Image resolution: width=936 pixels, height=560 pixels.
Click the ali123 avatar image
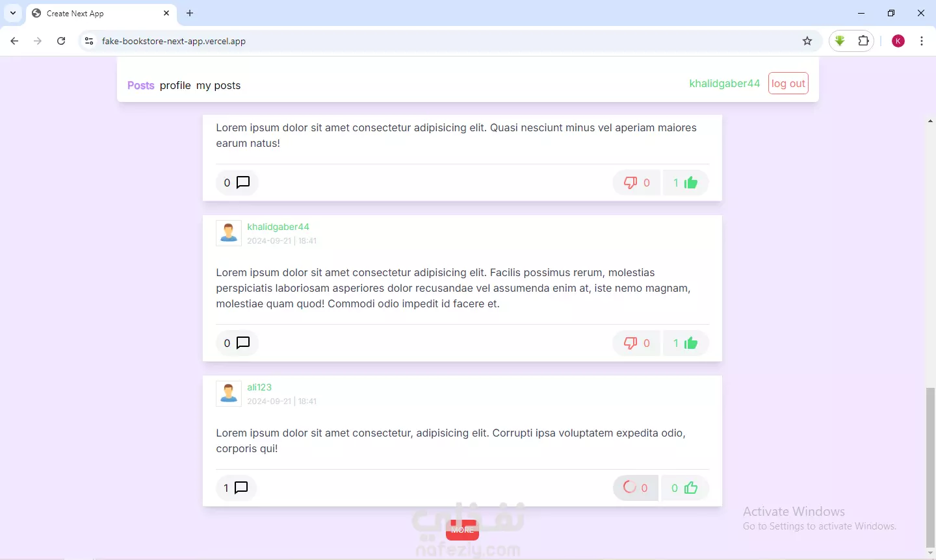click(x=229, y=394)
